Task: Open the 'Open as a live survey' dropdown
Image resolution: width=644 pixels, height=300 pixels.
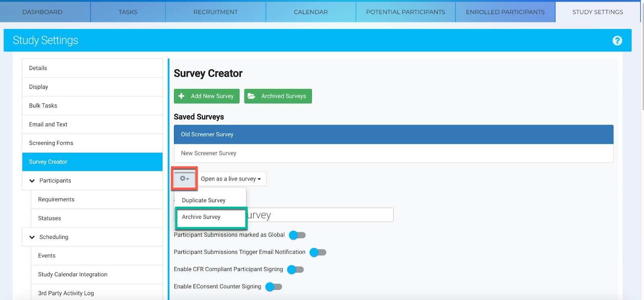Action: (231, 179)
